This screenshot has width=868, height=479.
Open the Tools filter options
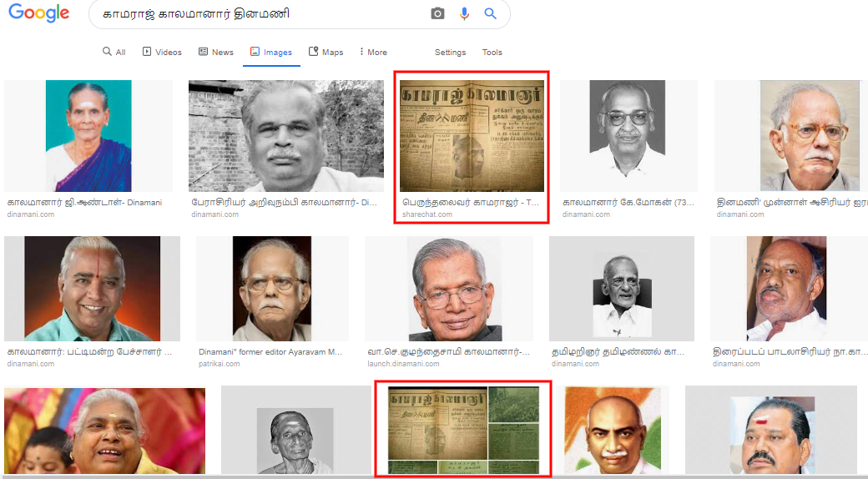click(492, 52)
